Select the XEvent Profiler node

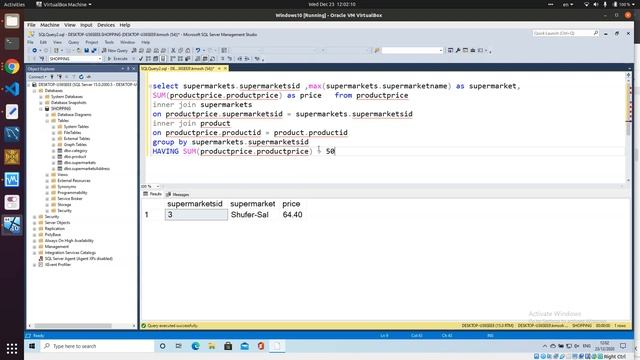coord(58,265)
